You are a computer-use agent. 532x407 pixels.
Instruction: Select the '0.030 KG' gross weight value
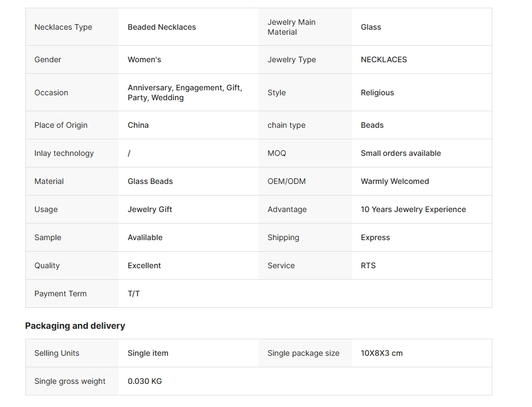[x=145, y=381]
